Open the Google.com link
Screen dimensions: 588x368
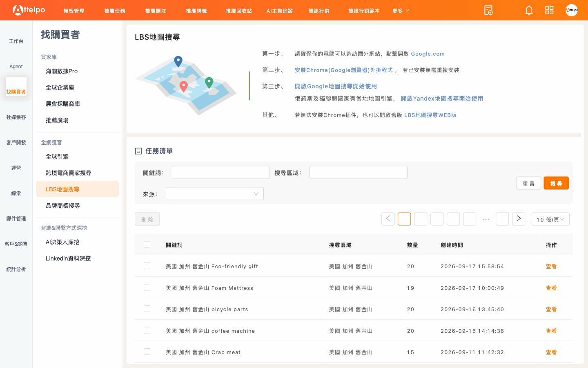coord(428,54)
